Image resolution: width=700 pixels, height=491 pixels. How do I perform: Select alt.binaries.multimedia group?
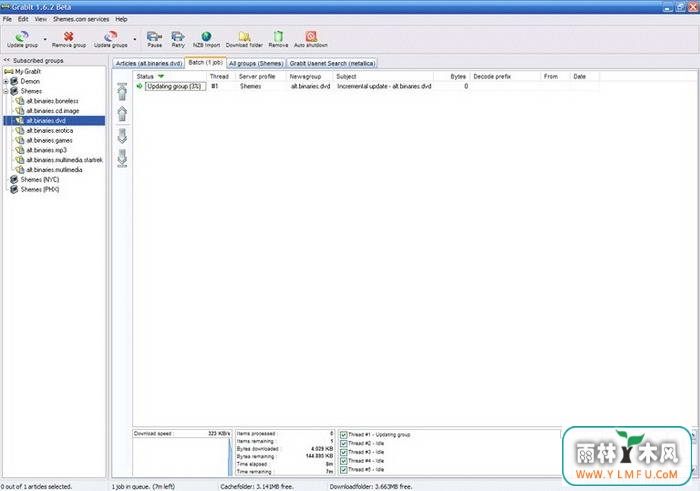coord(54,170)
